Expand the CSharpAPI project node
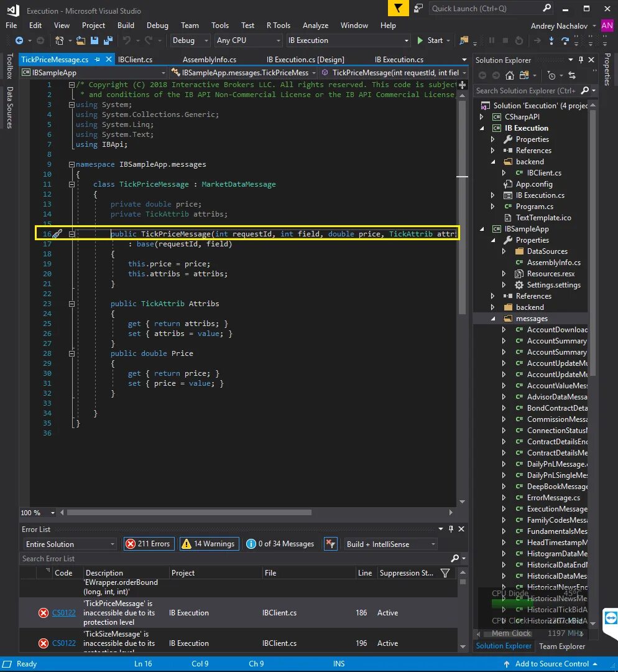Screen dimensions: 618x672 point(482,116)
